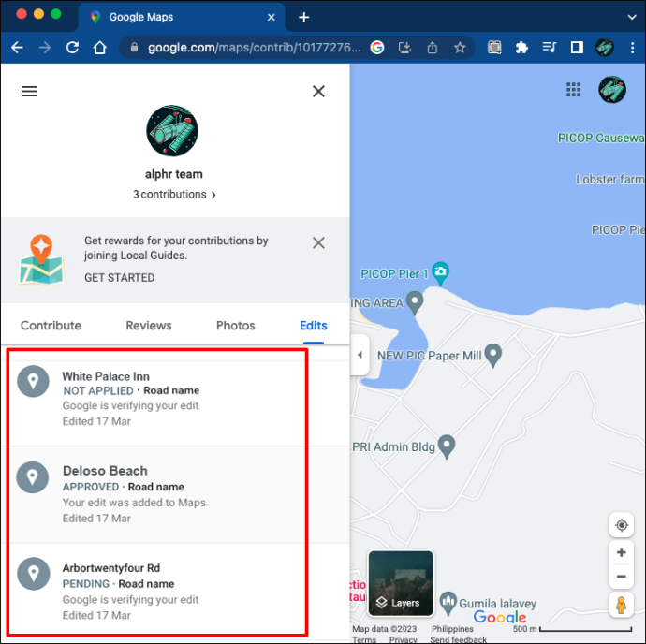Collapse the side panel arrow

coord(360,355)
